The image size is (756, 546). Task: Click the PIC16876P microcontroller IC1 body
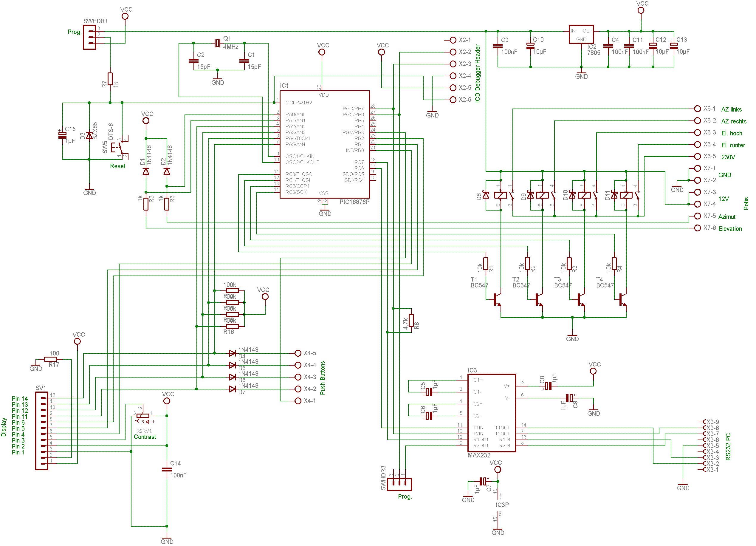coord(324,144)
